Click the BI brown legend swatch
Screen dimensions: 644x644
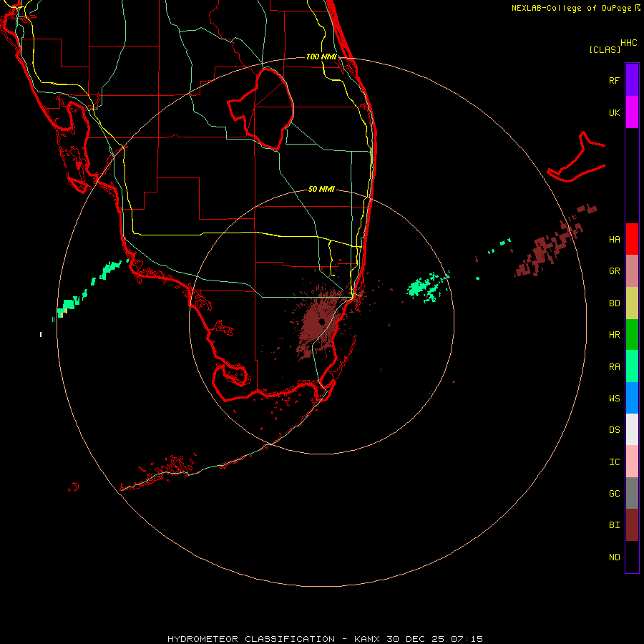point(632,525)
